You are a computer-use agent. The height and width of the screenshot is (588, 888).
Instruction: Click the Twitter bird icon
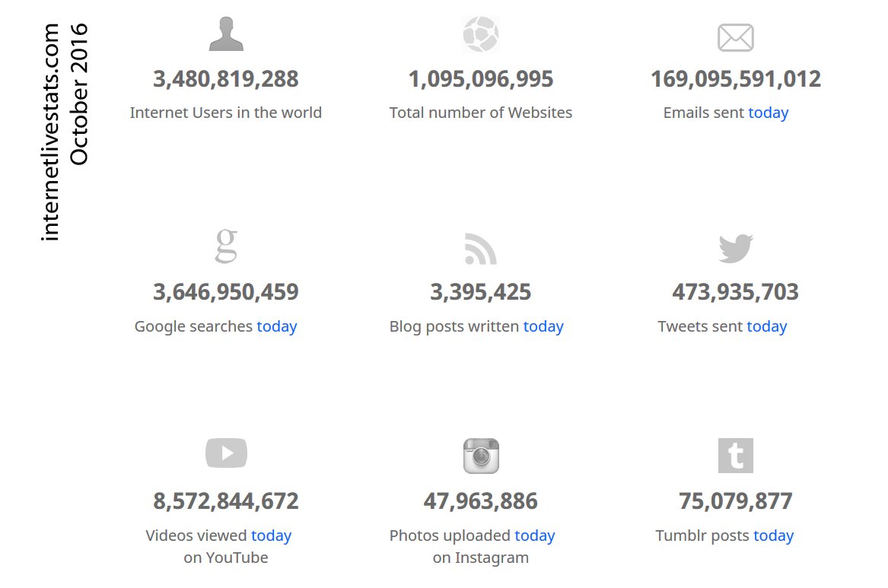[x=736, y=249]
